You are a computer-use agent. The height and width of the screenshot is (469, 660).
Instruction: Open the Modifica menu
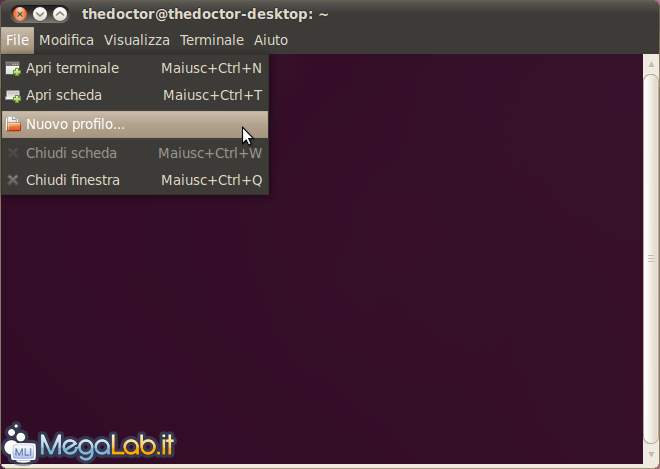pyautogui.click(x=67, y=40)
